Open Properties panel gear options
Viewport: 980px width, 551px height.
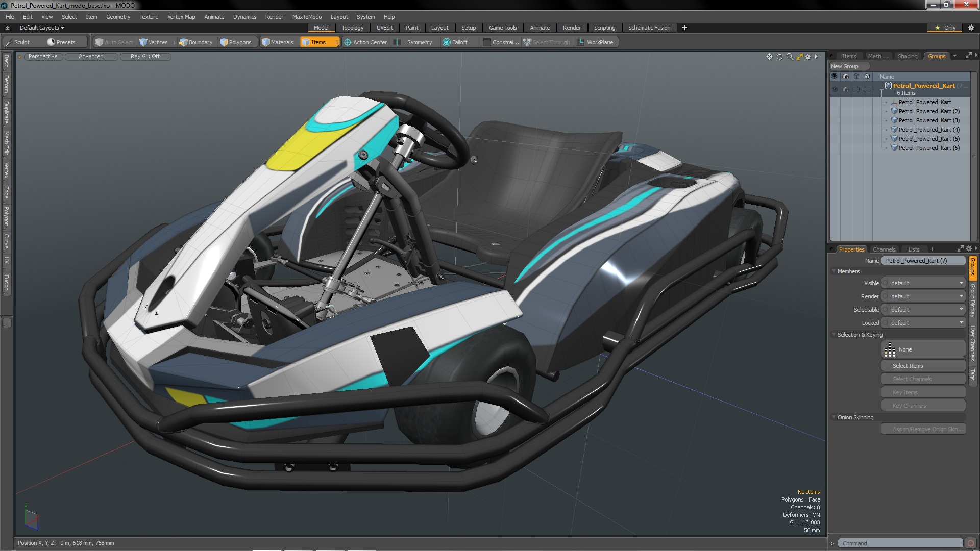coord(969,249)
